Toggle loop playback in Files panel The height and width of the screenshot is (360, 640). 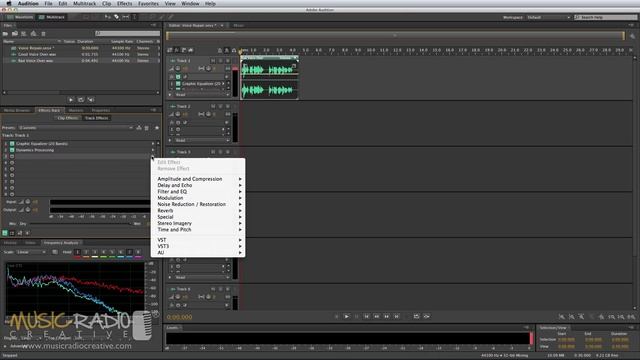point(81,100)
